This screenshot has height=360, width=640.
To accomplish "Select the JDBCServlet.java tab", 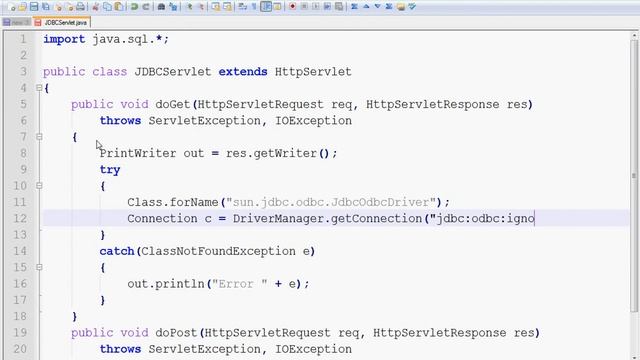I will pyautogui.click(x=62, y=22).
